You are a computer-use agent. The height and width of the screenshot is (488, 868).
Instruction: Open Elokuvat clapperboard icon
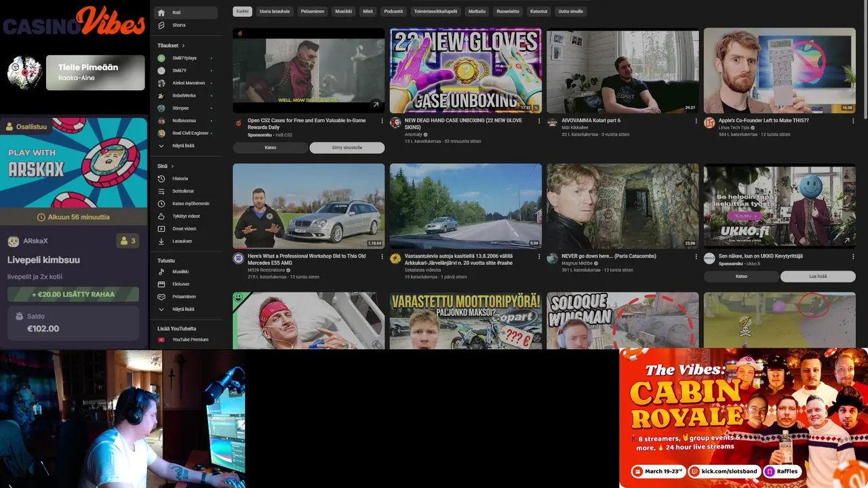click(161, 284)
